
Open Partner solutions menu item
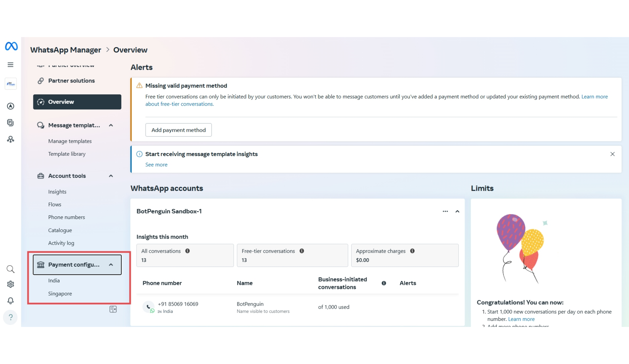tap(71, 81)
